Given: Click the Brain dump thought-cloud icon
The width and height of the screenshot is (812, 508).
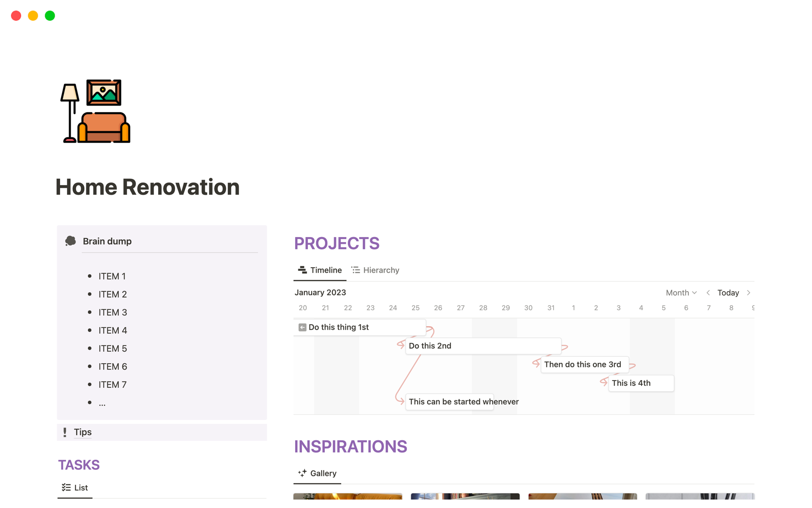Looking at the screenshot, I should click(71, 241).
